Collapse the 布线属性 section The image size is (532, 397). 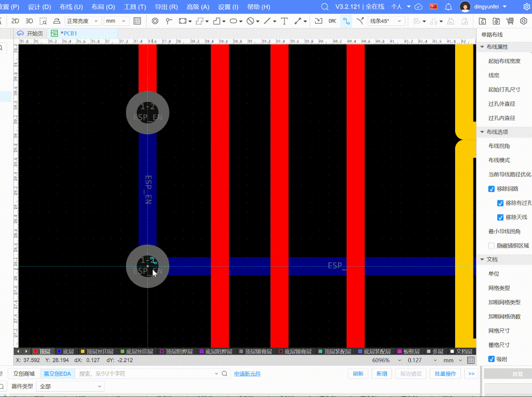(x=482, y=47)
